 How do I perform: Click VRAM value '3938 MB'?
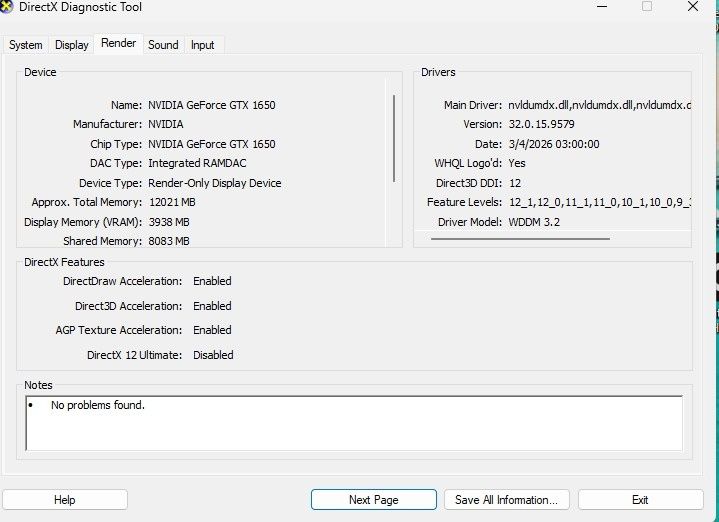coord(169,222)
